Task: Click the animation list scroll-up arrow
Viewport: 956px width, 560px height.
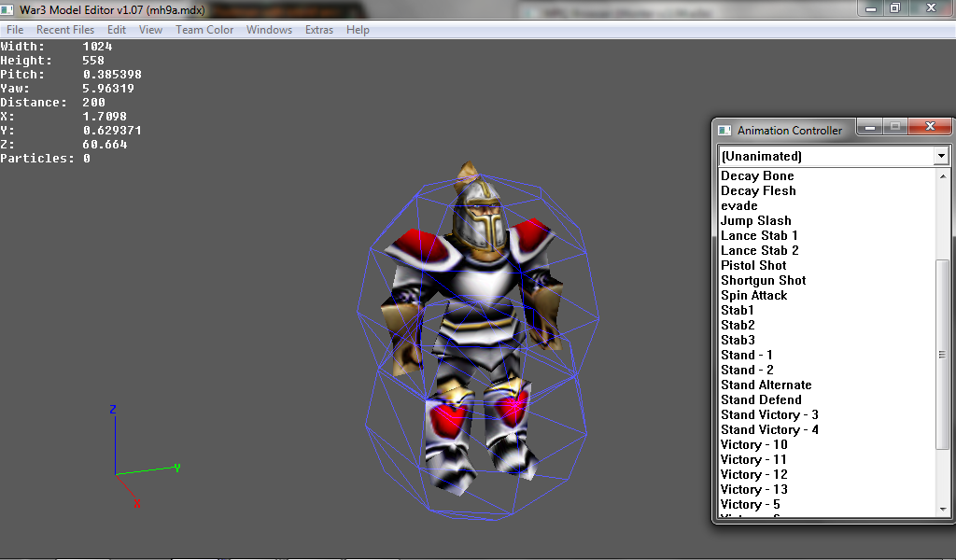Action: tap(943, 176)
